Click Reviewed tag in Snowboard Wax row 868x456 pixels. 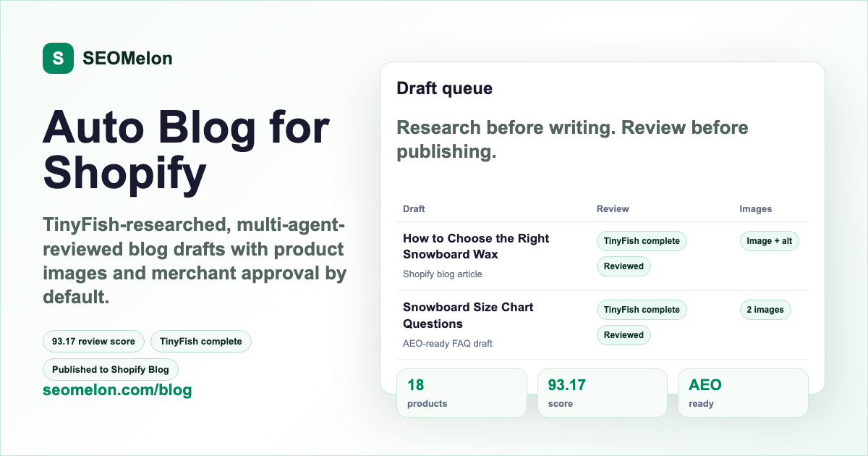[624, 266]
